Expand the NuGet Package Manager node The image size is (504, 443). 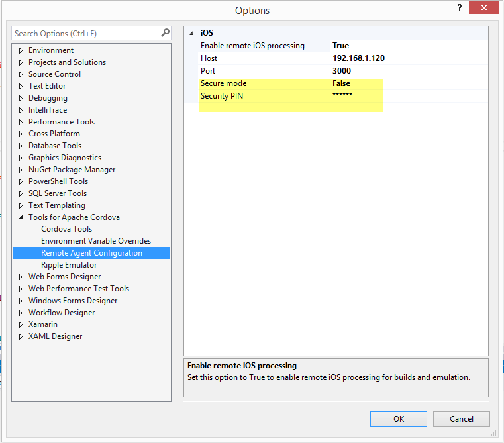click(x=21, y=170)
